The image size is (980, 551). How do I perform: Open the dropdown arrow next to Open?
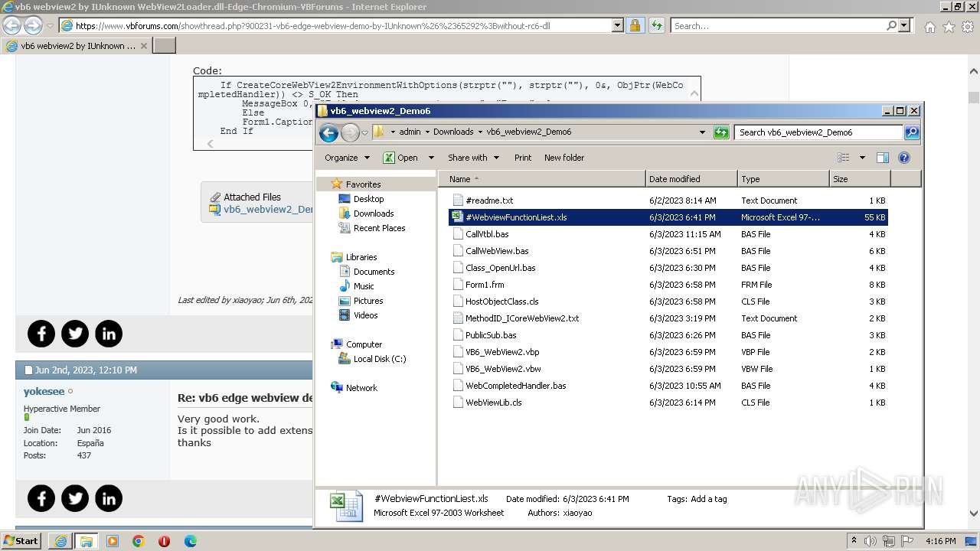[430, 158]
